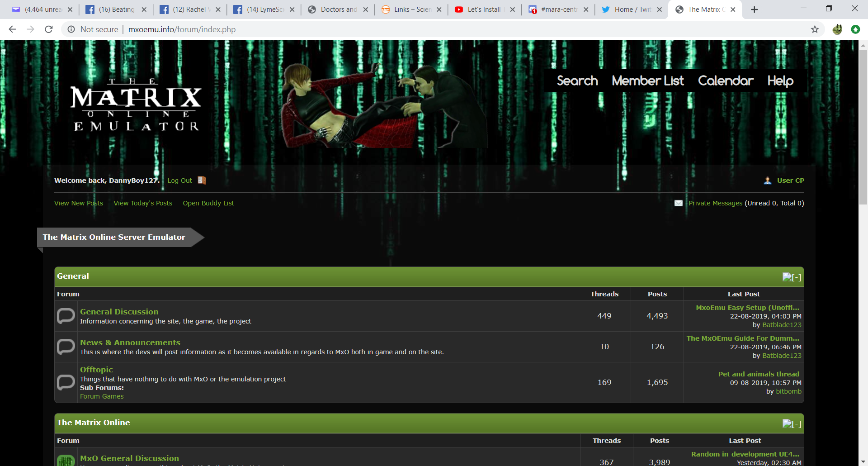868x466 pixels.
Task: Collapse The Matrix Online category section
Action: [x=792, y=423]
